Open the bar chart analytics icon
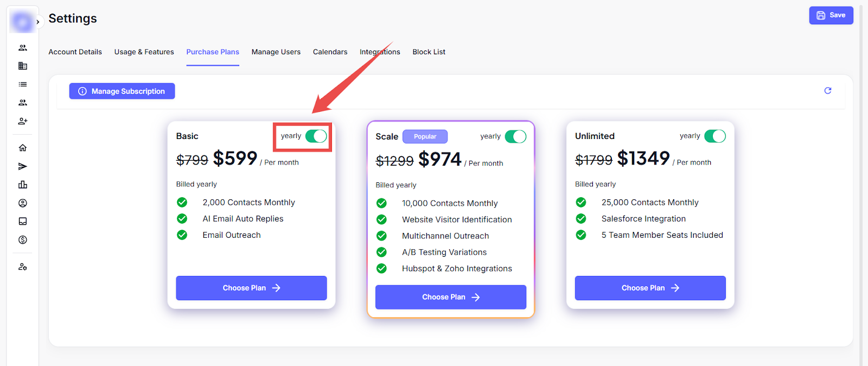This screenshot has height=366, width=868. tap(23, 185)
